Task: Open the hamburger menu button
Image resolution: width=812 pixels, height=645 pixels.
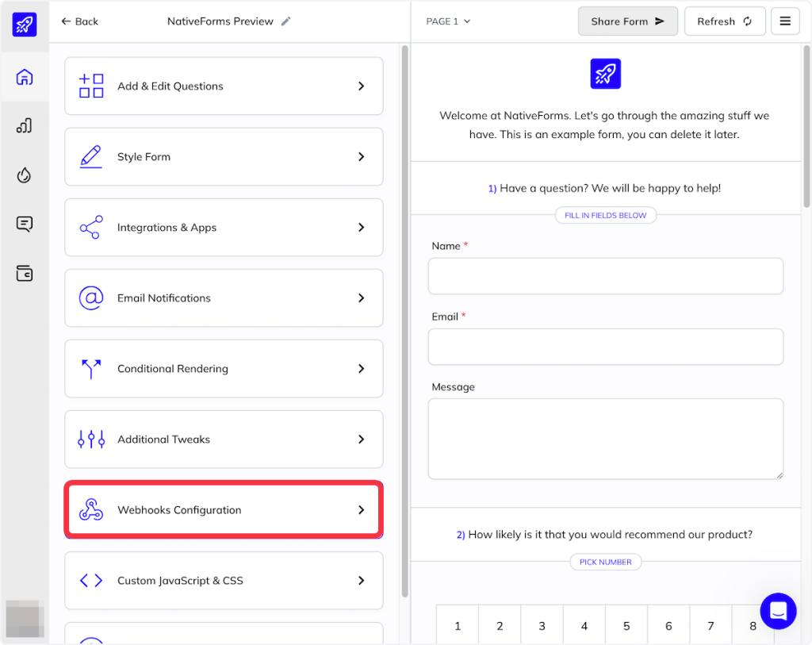Action: (785, 21)
